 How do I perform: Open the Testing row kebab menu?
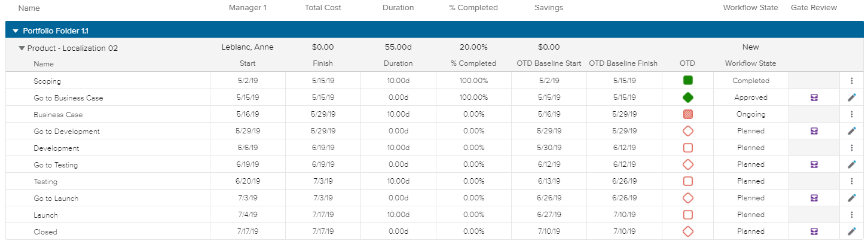[x=852, y=181]
